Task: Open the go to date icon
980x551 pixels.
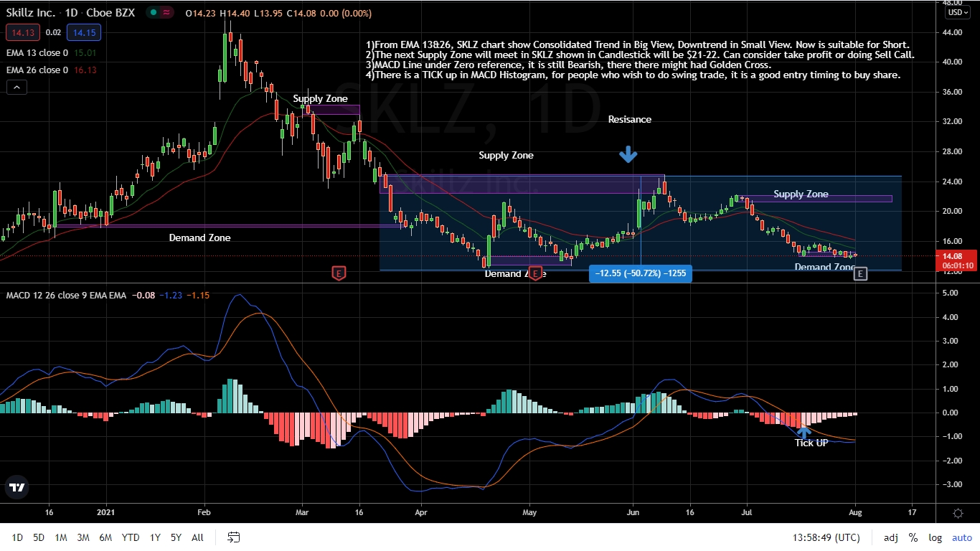Action: pos(234,537)
